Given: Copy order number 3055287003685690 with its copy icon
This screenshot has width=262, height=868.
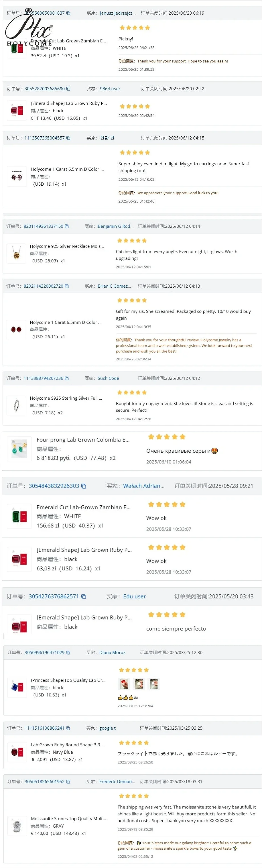Looking at the screenshot, I should tap(68, 89).
